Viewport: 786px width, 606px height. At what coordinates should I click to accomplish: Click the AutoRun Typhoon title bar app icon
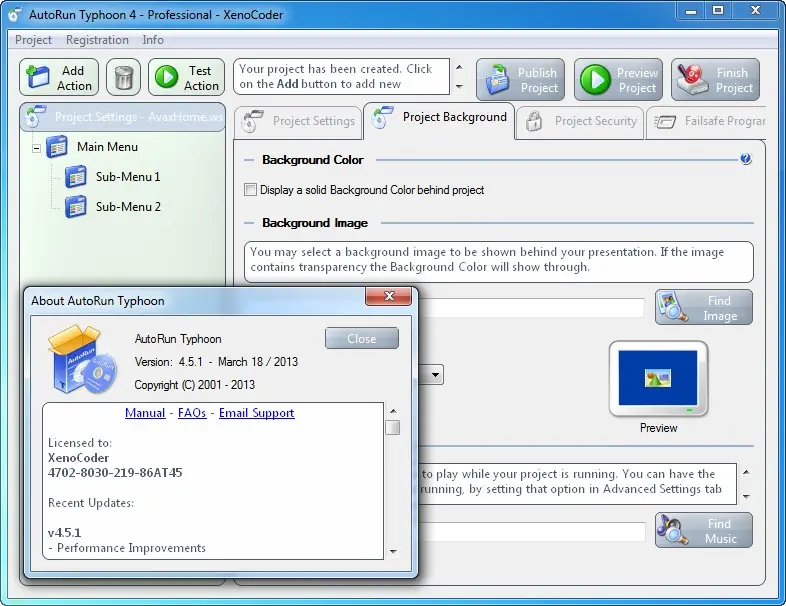(15, 15)
